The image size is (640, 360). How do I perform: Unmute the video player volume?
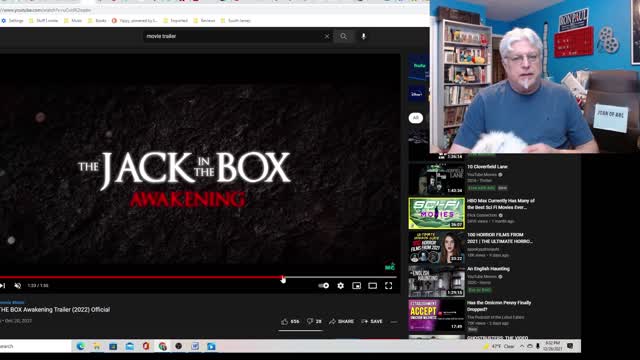(x=18, y=286)
